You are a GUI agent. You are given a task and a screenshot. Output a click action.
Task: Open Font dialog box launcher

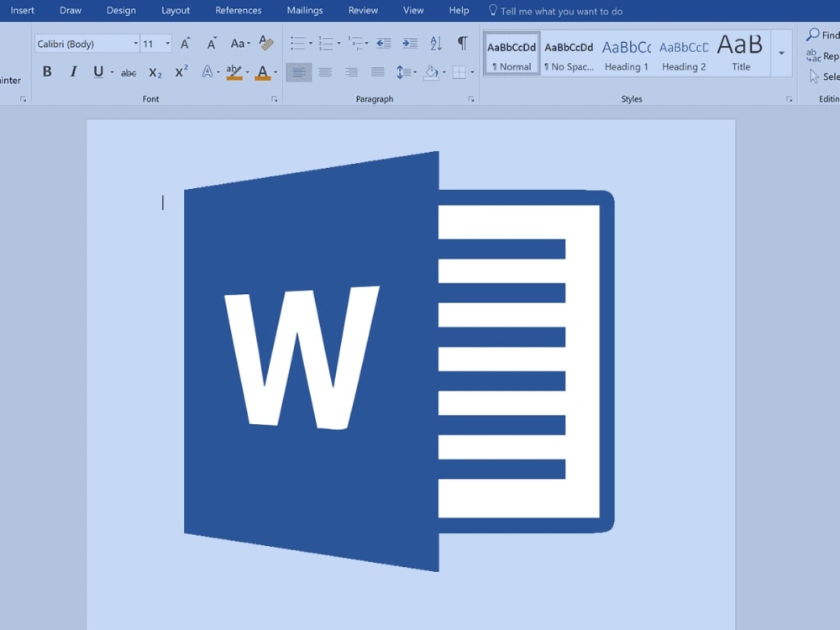coord(275,99)
